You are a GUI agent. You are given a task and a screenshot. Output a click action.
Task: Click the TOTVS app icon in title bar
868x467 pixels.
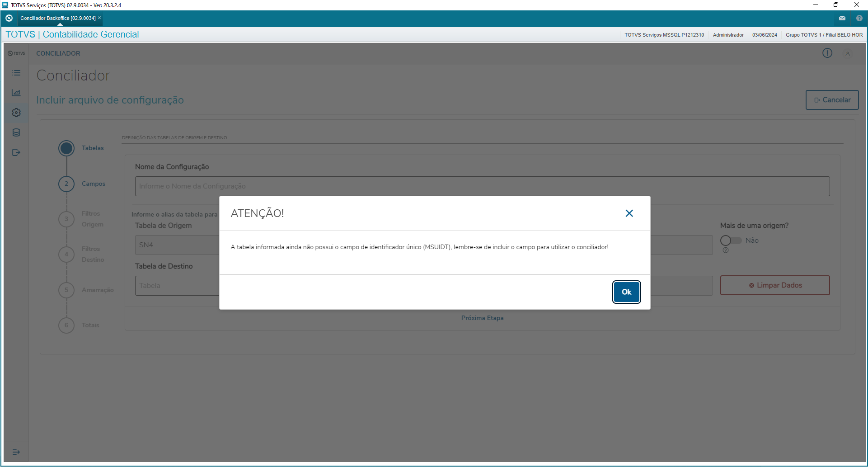click(x=5, y=5)
